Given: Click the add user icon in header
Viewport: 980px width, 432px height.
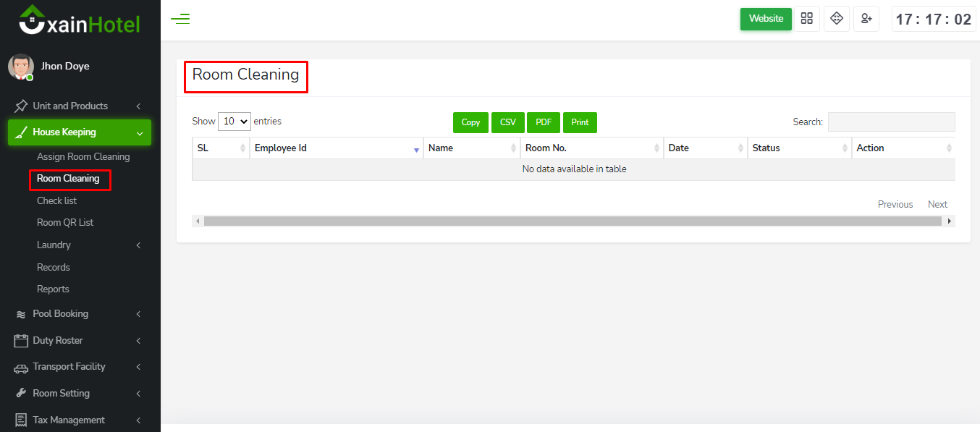Looking at the screenshot, I should coord(866,19).
